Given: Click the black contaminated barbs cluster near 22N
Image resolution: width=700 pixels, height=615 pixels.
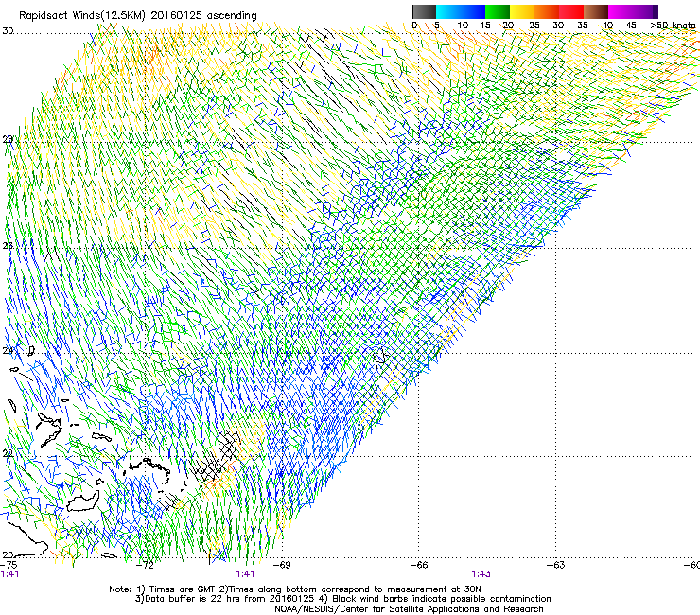Looking at the screenshot, I should click(x=216, y=456).
